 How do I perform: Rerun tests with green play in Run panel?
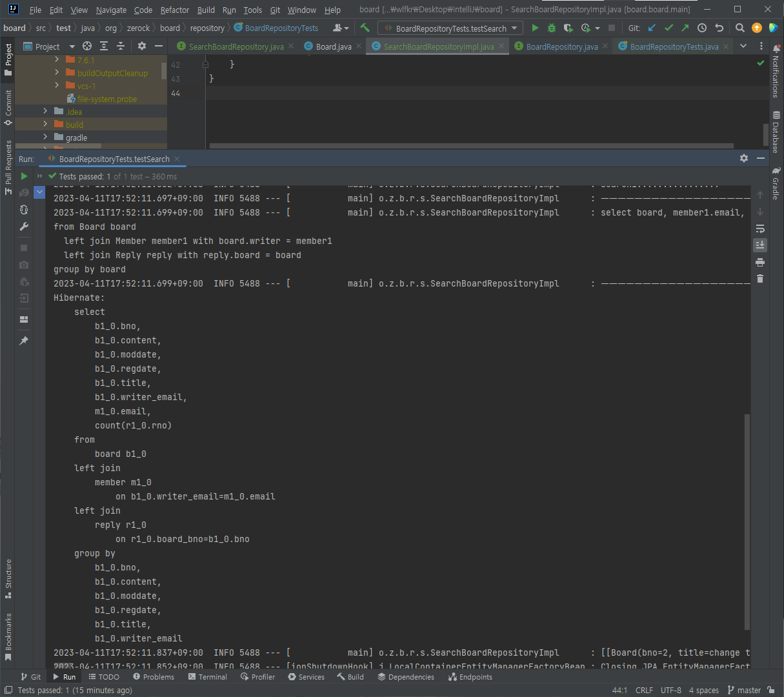24,176
